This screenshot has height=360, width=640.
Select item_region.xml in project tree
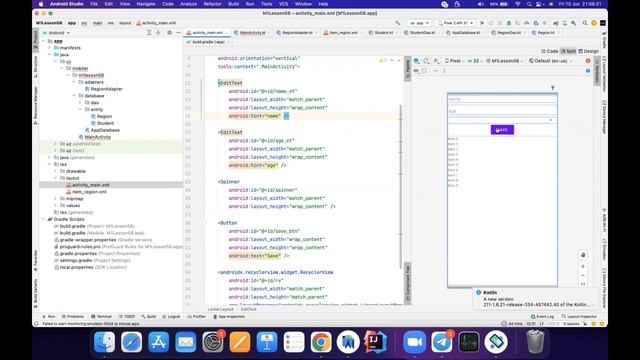tap(87, 192)
